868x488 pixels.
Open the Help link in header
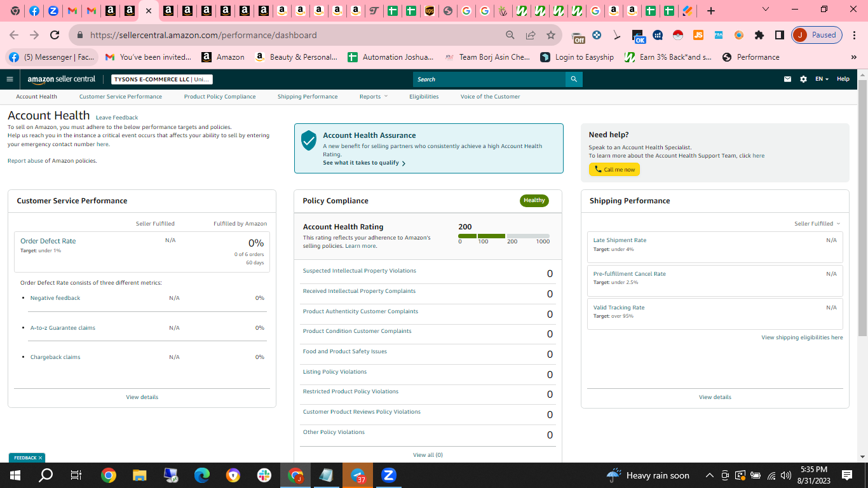coord(843,79)
